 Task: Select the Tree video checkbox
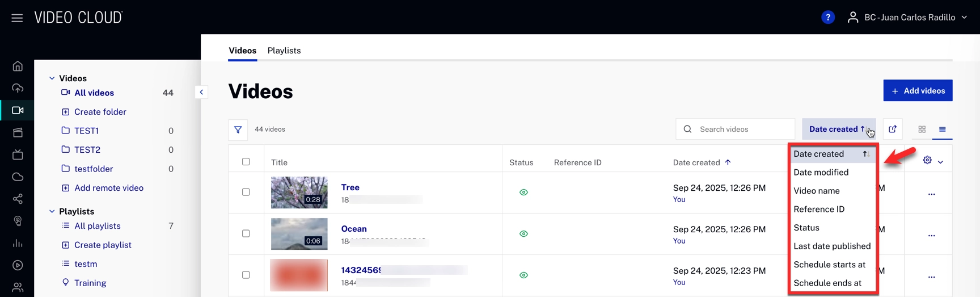click(x=246, y=192)
